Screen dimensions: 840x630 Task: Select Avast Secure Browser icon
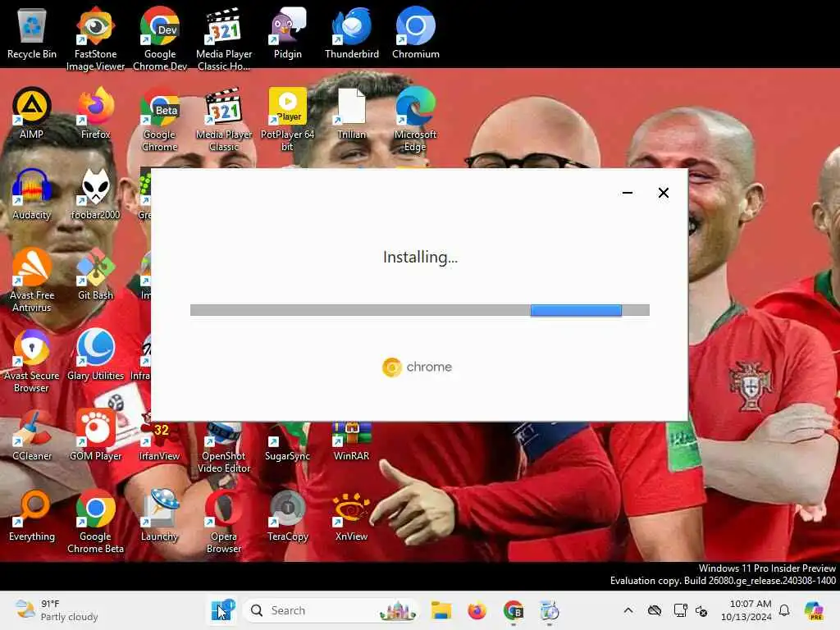tap(32, 360)
